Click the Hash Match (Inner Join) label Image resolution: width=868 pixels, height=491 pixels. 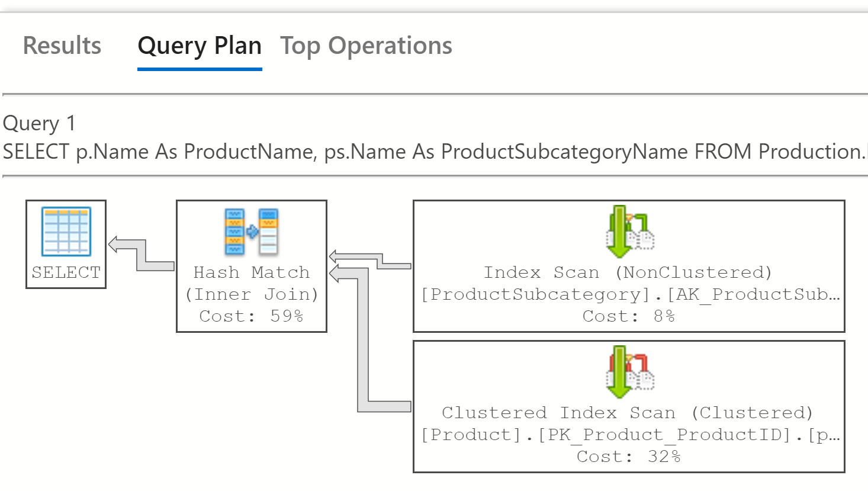pos(251,283)
